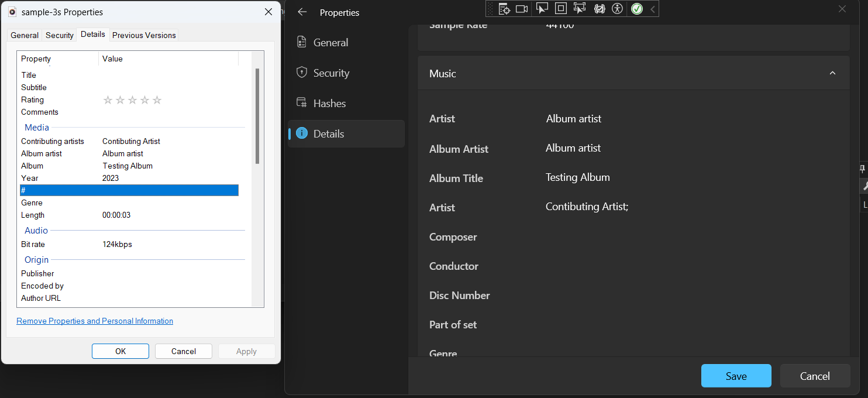This screenshot has width=868, height=398.
Task: Click the back arrow in Properties header
Action: pyautogui.click(x=302, y=12)
